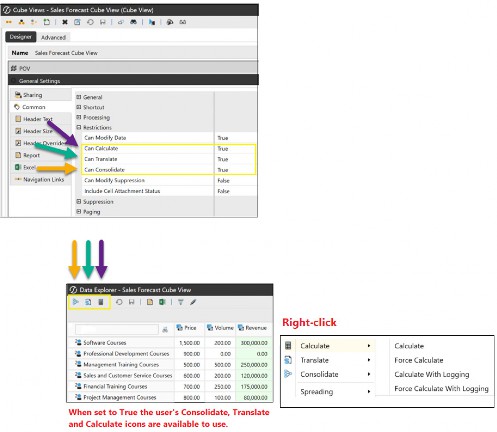Click the Translate icon in Data Explorer toolbar

[88, 302]
